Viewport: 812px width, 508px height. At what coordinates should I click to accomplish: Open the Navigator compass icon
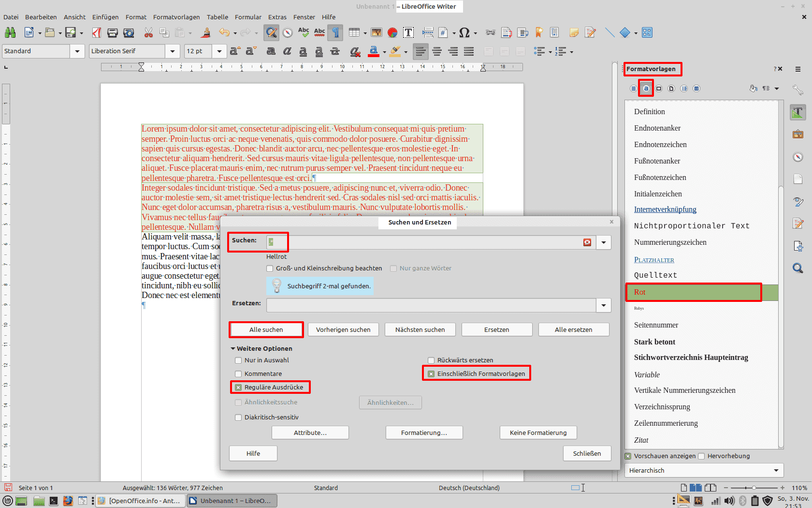(x=288, y=32)
